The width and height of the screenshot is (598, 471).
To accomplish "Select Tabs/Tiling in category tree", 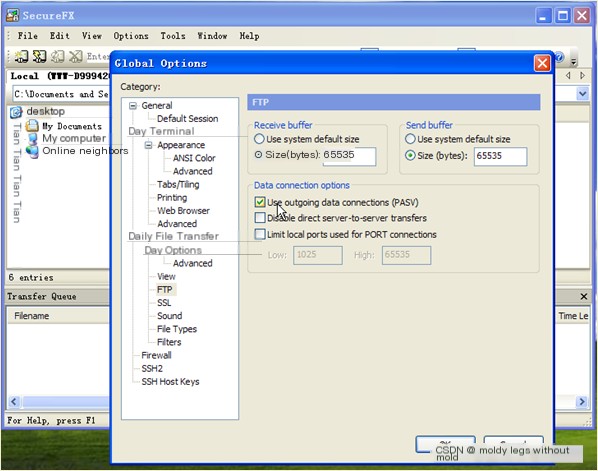I will [178, 185].
